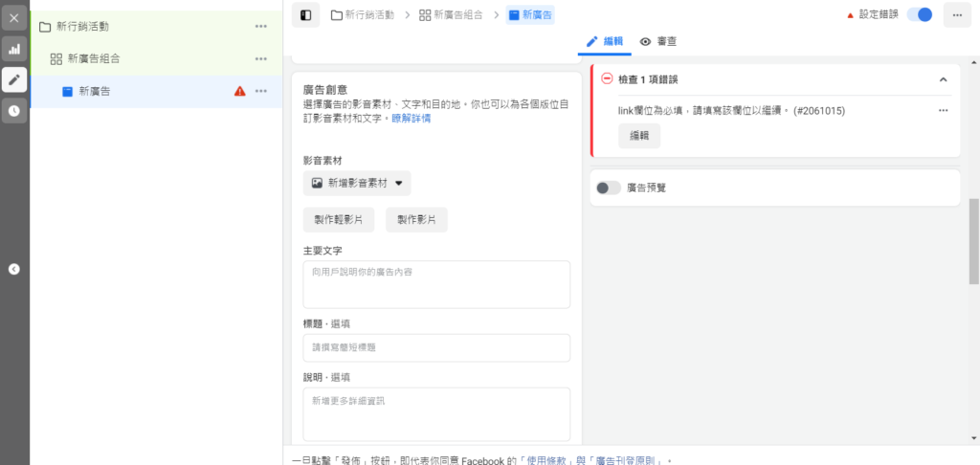Click the 製作輕影片 button
The image size is (980, 465).
[x=339, y=219]
